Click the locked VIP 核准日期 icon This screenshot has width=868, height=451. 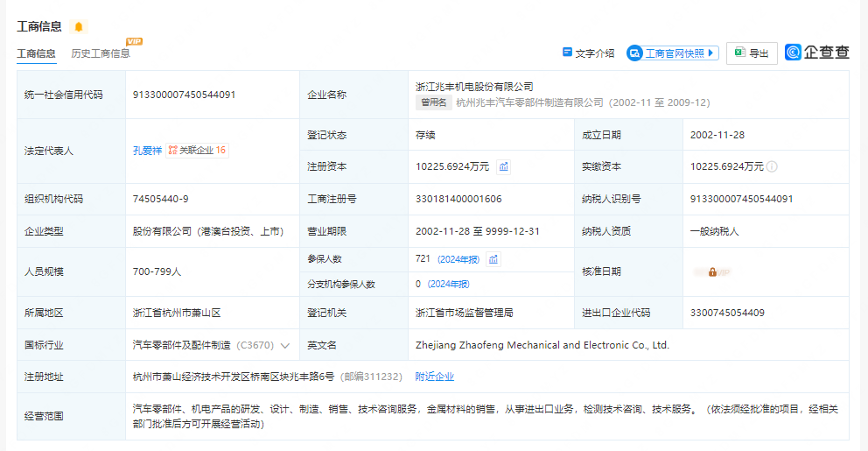(712, 272)
